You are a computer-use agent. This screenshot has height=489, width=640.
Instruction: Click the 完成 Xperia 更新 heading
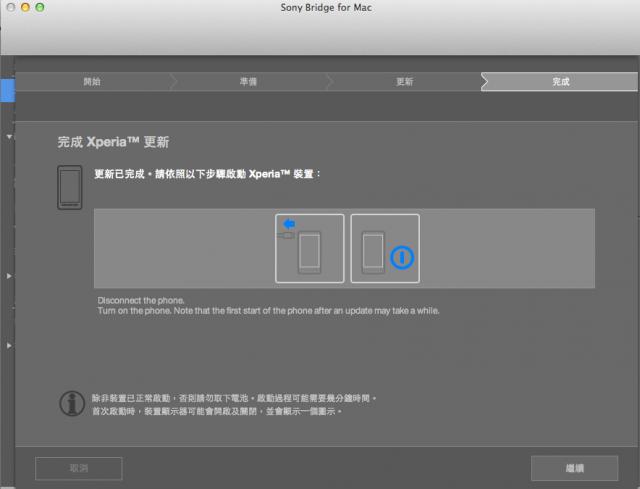[x=113, y=142]
